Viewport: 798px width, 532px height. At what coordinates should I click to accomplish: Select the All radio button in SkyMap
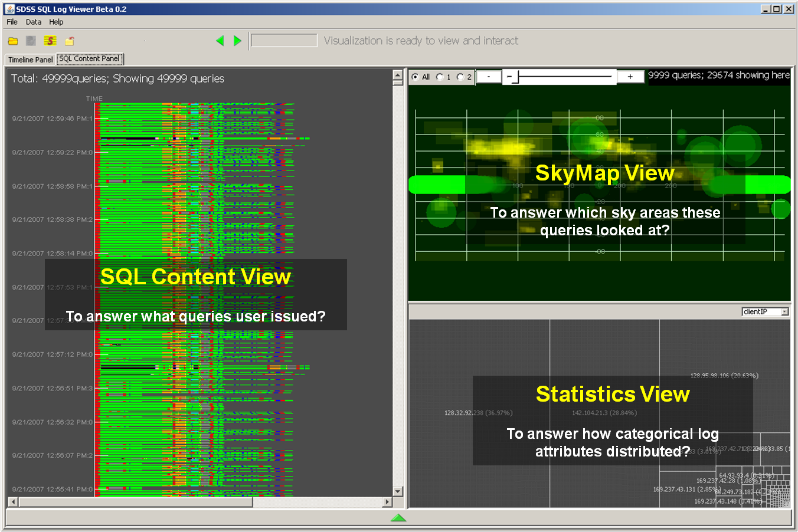pyautogui.click(x=416, y=77)
